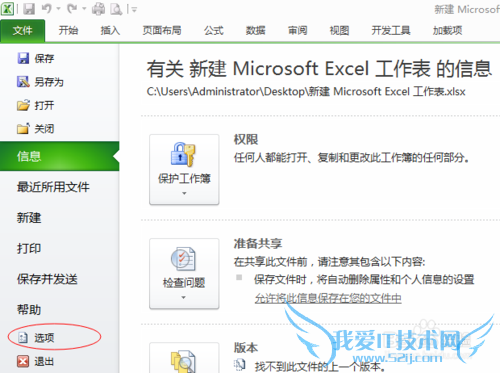Click the 准备共享 section heading
The width and height of the screenshot is (500, 373).
point(258,244)
